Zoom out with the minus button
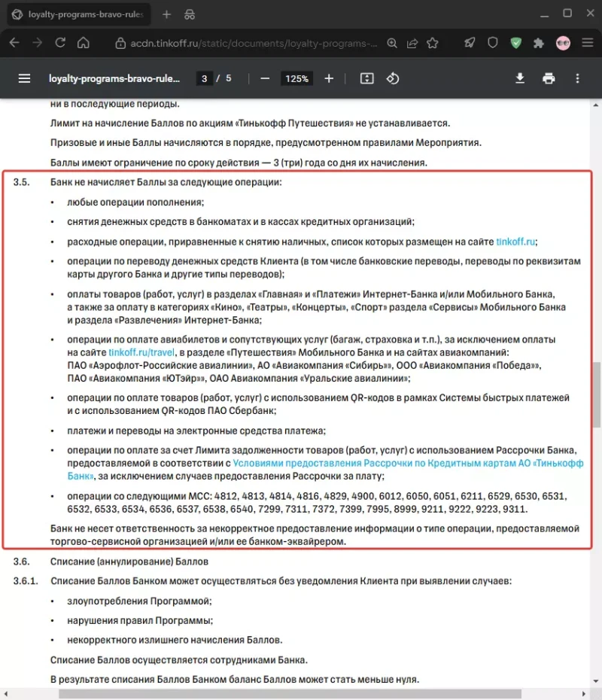This screenshot has height=700, width=602. click(265, 78)
